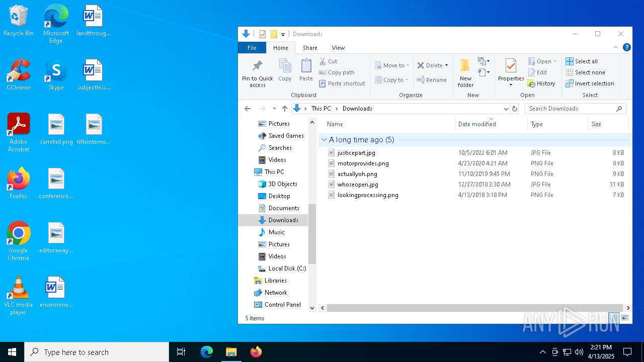Collapse the 'A long time ago' group
This screenshot has width=644, height=362.
point(324,140)
